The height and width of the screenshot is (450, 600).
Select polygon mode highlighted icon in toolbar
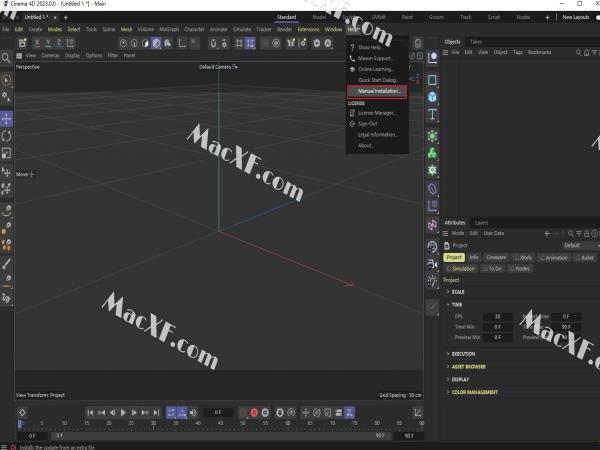pos(156,43)
